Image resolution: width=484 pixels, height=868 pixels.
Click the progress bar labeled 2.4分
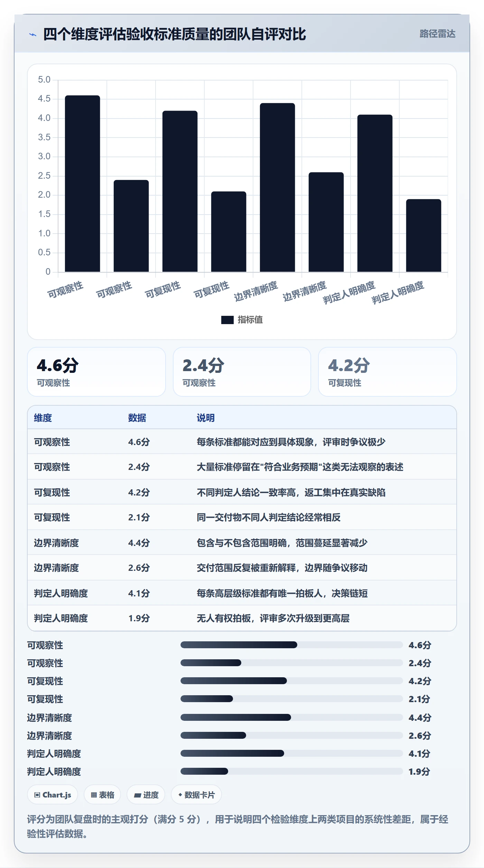coord(292,663)
